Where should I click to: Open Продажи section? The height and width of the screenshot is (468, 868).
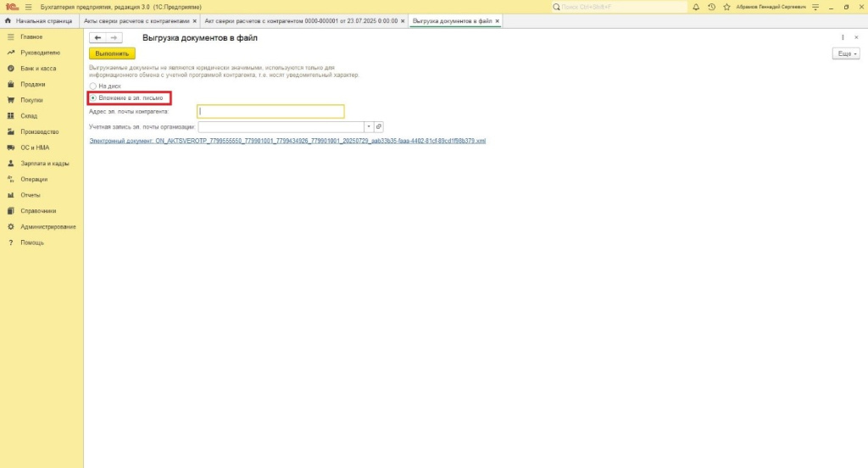33,84
